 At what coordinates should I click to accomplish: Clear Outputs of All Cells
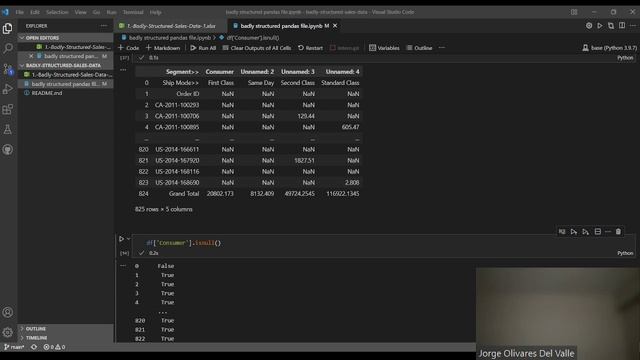click(257, 48)
